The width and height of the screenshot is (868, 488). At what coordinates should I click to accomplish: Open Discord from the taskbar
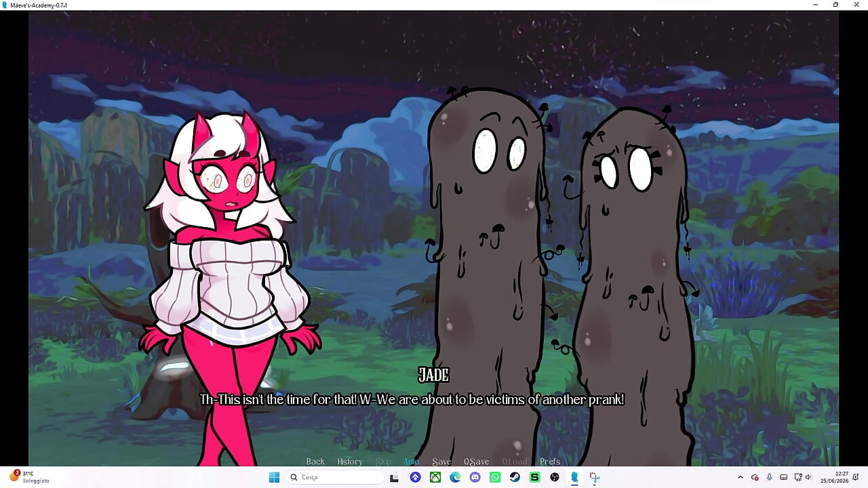[475, 477]
